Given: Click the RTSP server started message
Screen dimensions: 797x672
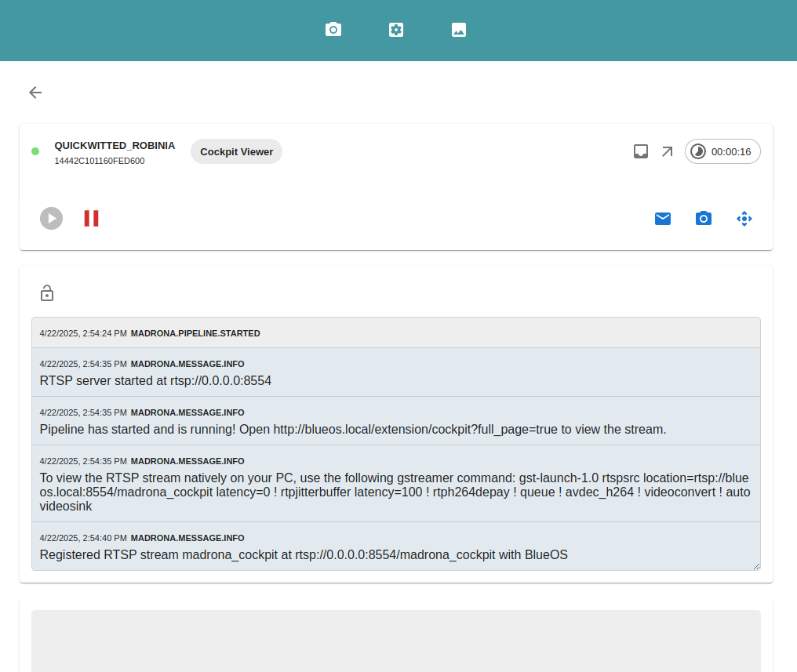Looking at the screenshot, I should click(x=155, y=381).
